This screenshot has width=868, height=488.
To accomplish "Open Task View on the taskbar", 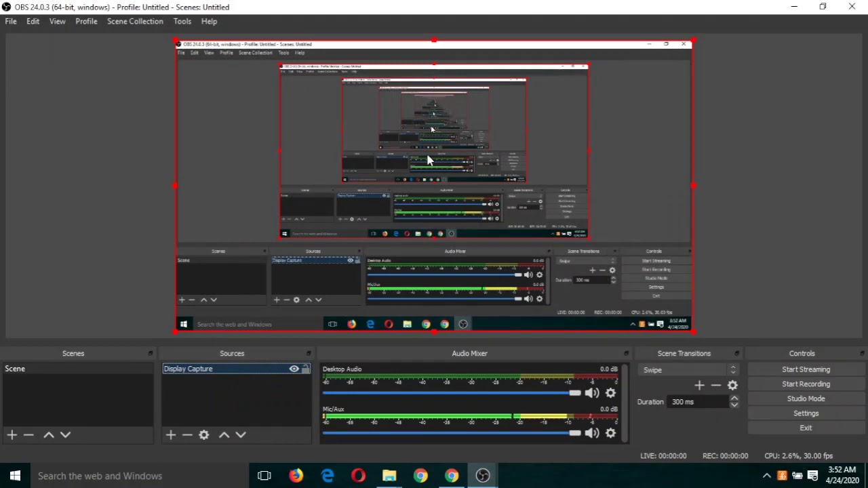I will tap(264, 476).
